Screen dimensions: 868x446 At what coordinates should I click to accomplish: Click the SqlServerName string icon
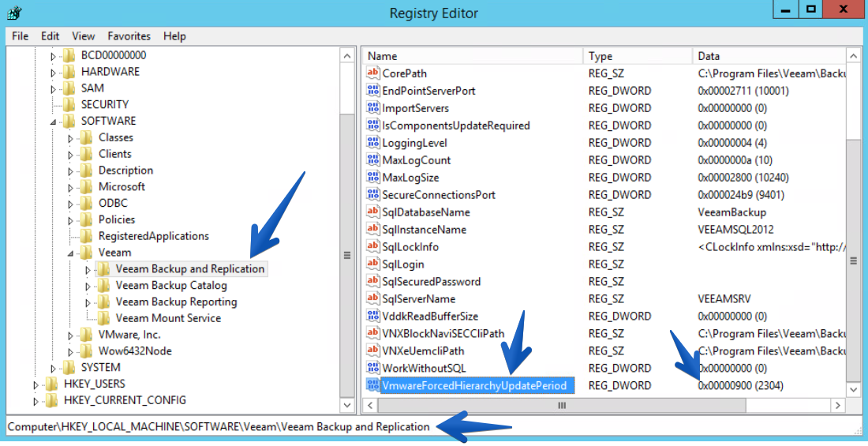pyautogui.click(x=373, y=298)
